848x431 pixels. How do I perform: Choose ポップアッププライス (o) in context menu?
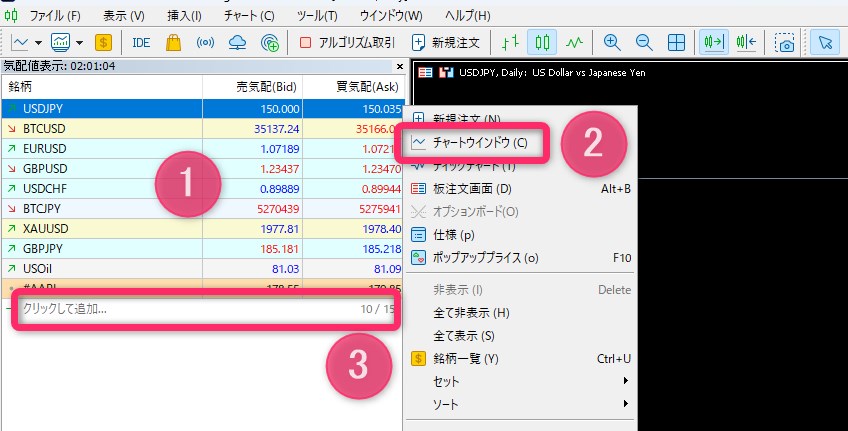[519, 257]
